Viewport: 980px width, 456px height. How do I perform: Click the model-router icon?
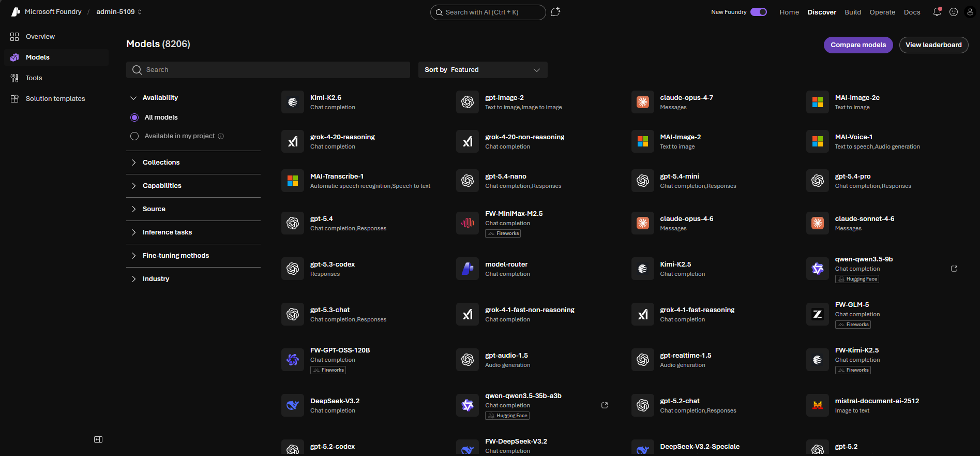point(468,269)
